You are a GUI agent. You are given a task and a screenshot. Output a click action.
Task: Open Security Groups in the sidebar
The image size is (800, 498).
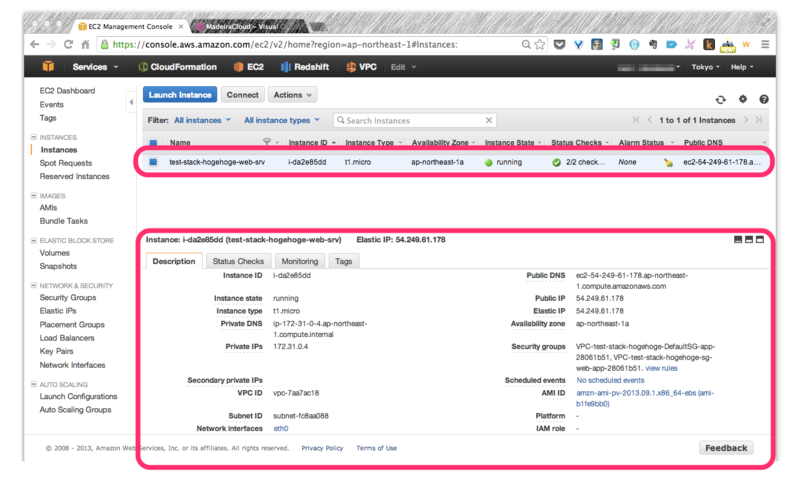(x=68, y=297)
